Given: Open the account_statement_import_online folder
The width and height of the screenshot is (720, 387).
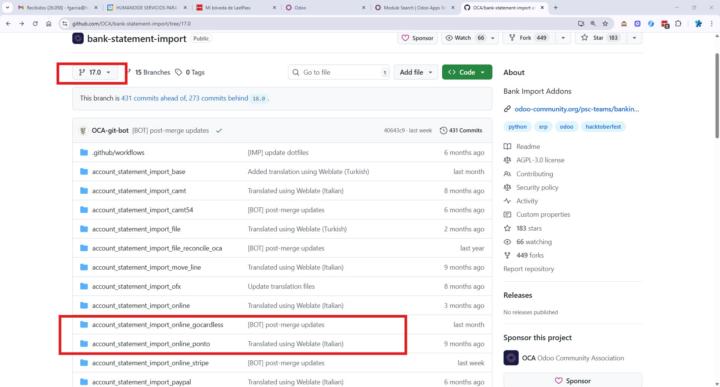Looking at the screenshot, I should 141,306.
